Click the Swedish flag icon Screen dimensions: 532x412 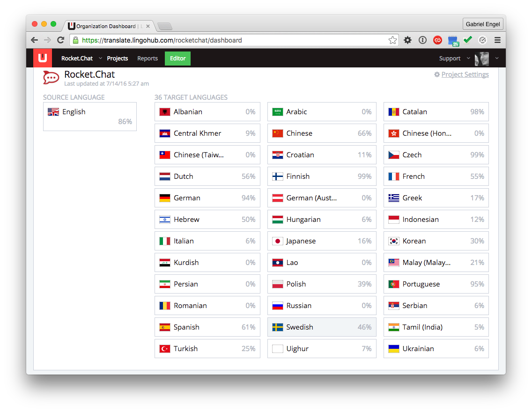point(278,327)
